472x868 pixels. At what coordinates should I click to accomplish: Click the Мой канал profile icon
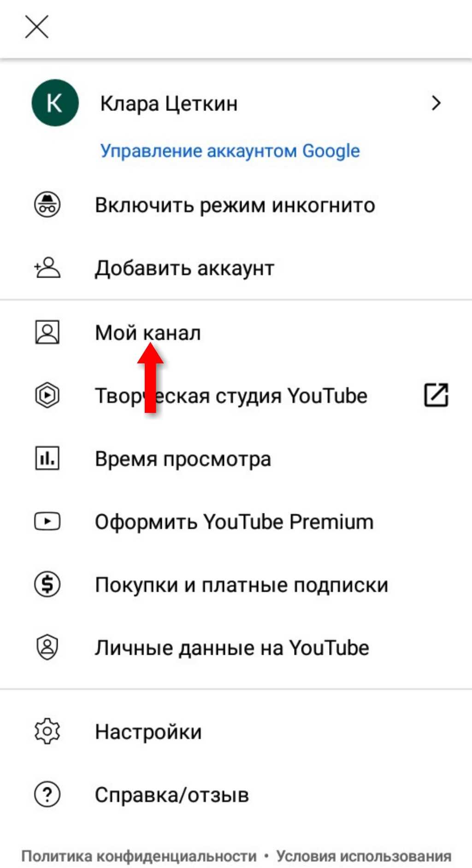coord(47,332)
